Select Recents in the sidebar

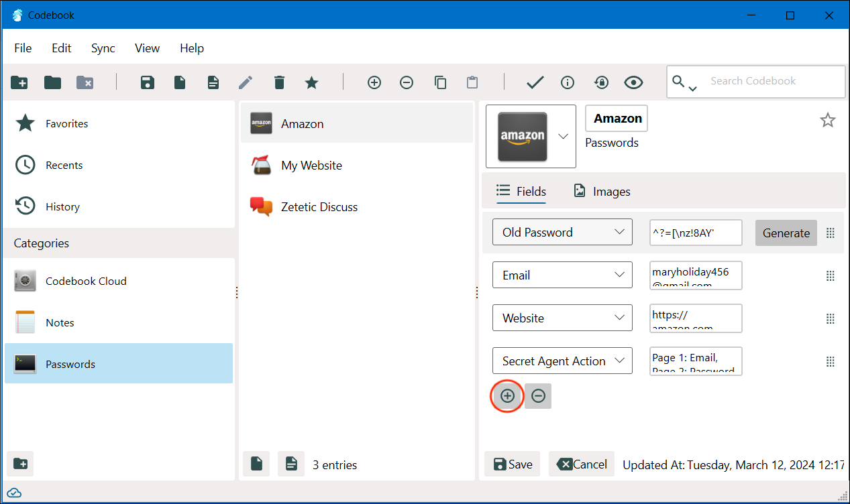[119, 165]
